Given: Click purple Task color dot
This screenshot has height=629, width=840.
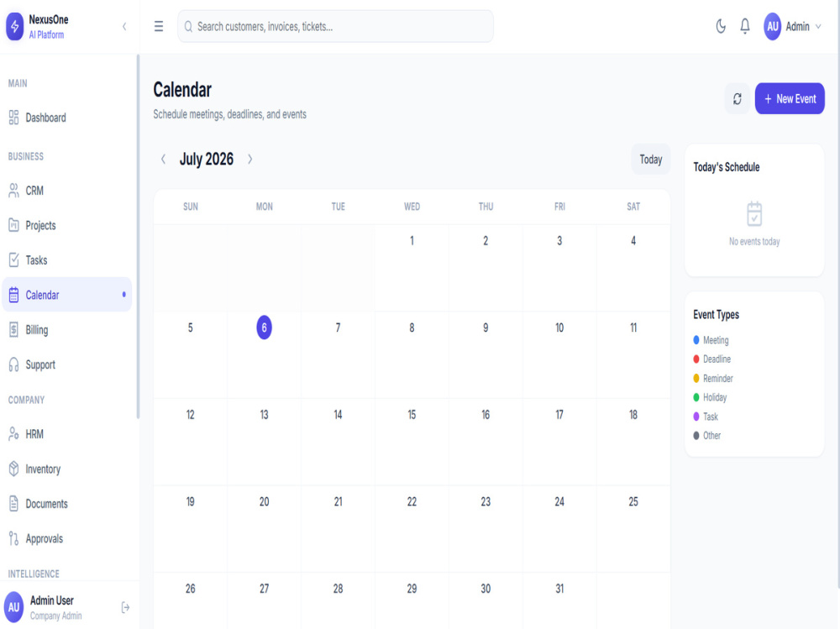Looking at the screenshot, I should coord(696,417).
